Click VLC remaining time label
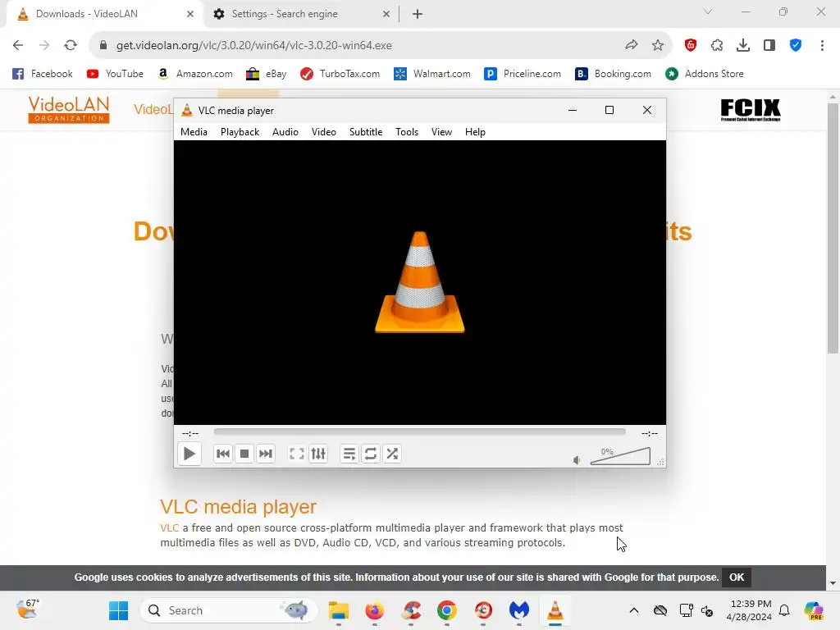 pos(650,433)
